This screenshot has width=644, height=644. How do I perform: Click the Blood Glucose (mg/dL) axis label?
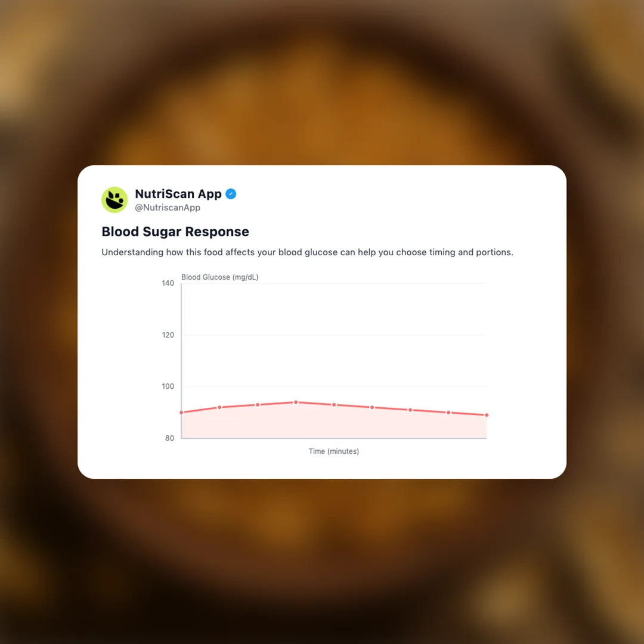pos(219,277)
